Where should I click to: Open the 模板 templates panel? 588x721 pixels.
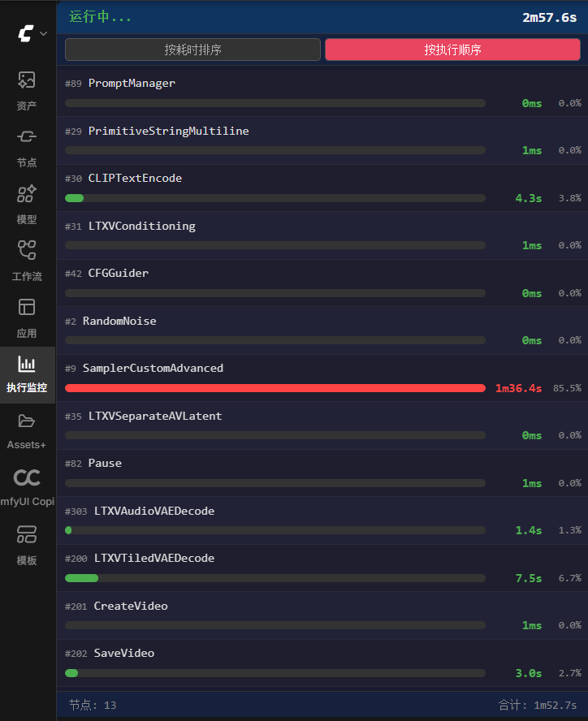tap(27, 546)
